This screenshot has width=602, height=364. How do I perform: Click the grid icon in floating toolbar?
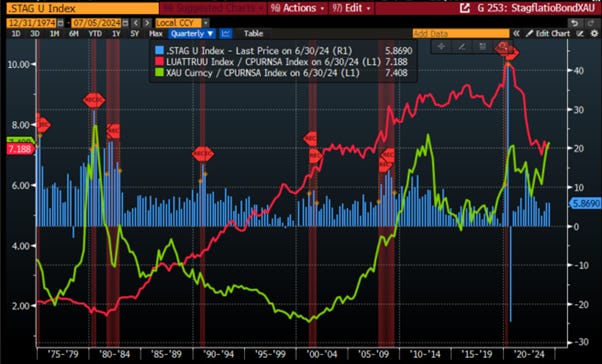pyautogui.click(x=482, y=46)
